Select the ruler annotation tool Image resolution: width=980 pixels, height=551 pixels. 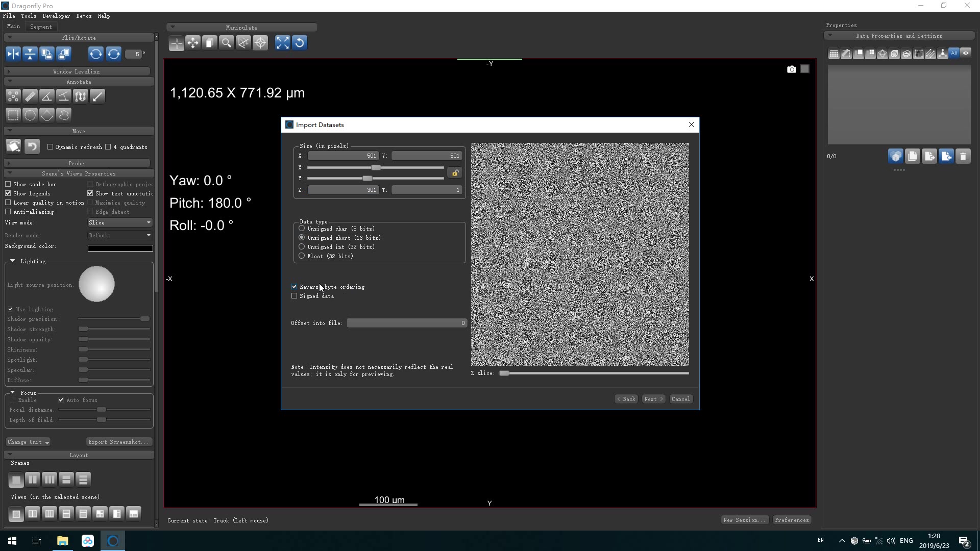(30, 96)
